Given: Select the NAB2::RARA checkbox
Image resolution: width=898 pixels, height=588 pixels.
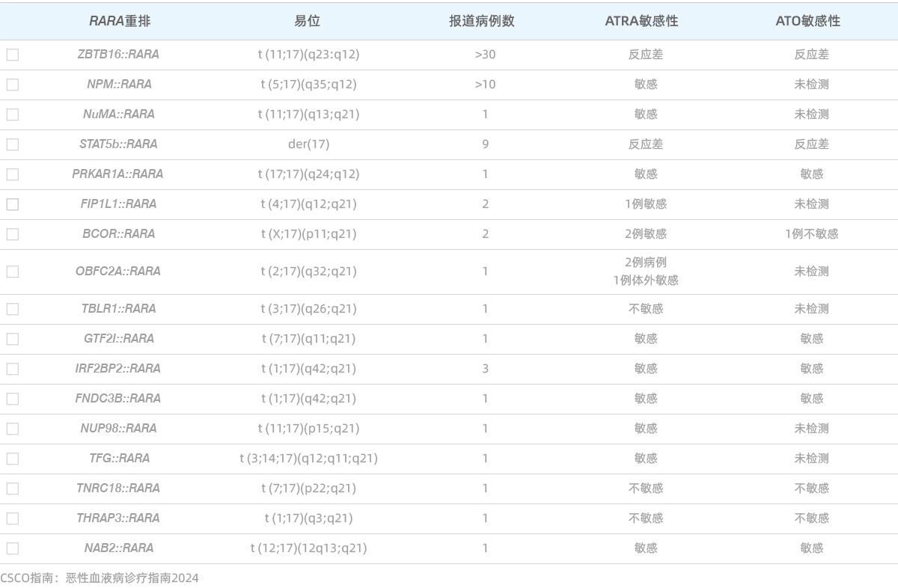Looking at the screenshot, I should tap(13, 548).
